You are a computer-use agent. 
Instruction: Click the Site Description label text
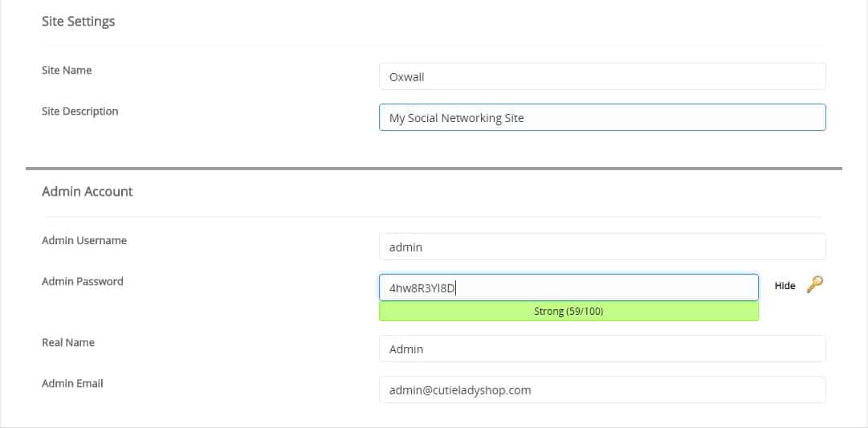80,112
